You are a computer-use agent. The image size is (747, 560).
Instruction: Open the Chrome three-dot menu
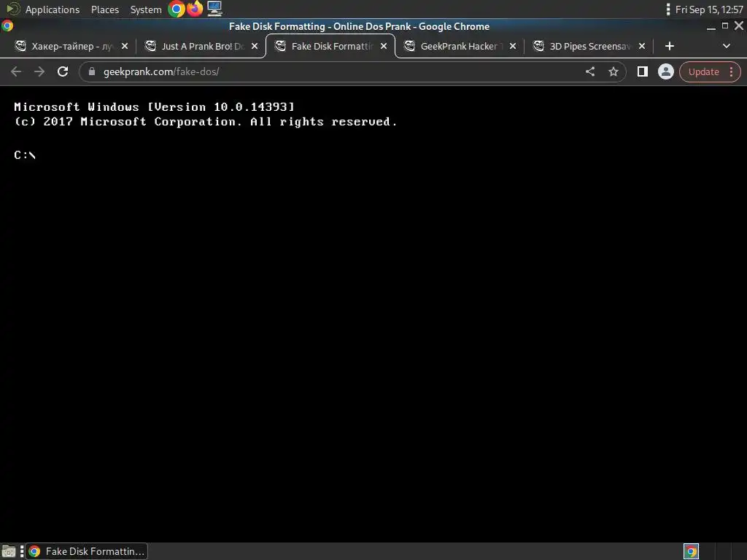tap(731, 72)
